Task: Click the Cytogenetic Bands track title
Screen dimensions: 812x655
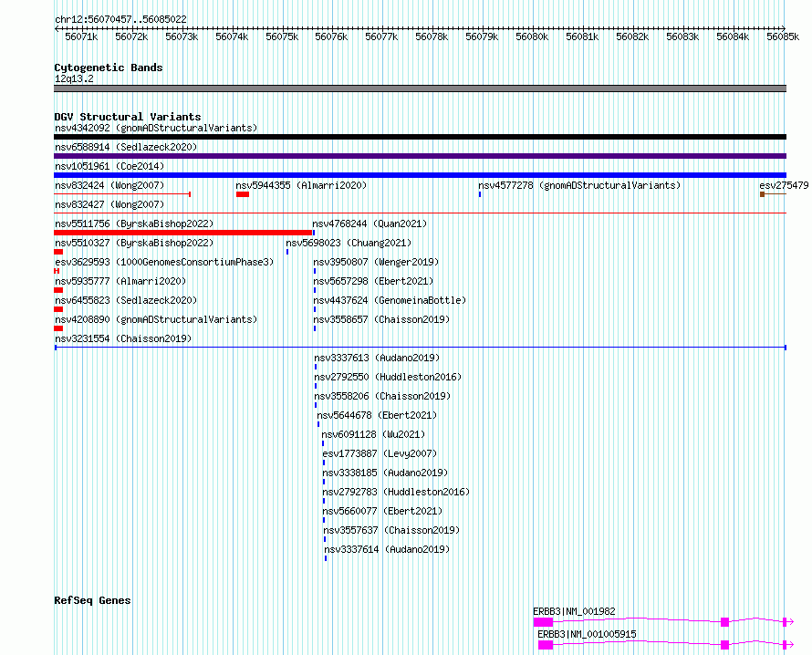Action: click(x=109, y=68)
